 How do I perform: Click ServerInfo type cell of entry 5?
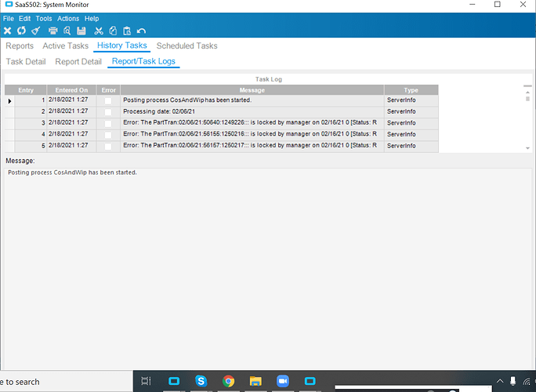pyautogui.click(x=411, y=146)
